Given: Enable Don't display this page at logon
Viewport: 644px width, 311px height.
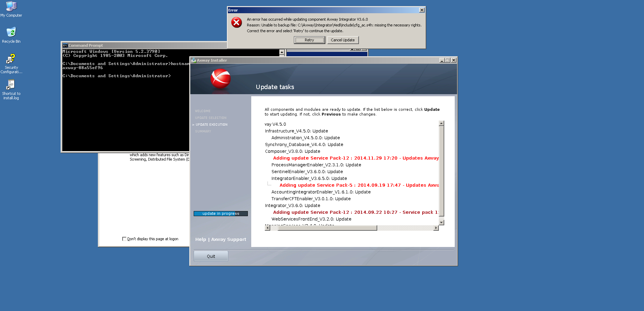Looking at the screenshot, I should coord(124,239).
